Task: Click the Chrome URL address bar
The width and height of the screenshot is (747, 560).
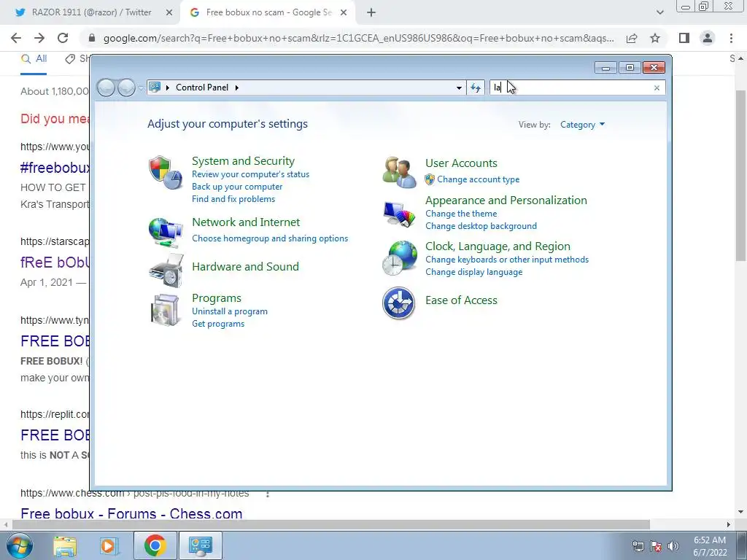Action: point(358,38)
